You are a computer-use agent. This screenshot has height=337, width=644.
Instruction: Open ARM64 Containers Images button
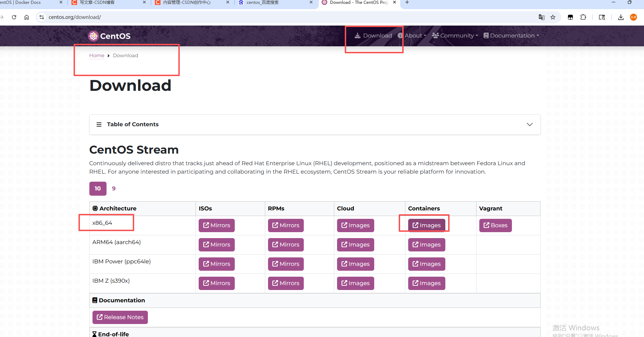coord(427,245)
